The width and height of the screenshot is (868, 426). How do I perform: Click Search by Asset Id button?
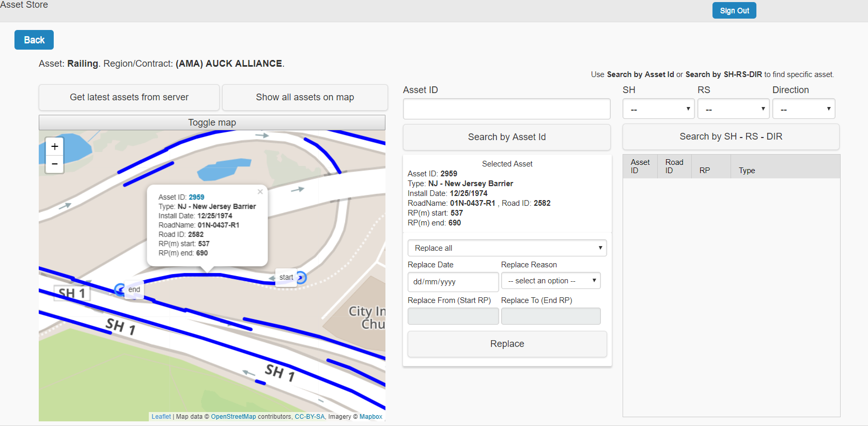506,137
